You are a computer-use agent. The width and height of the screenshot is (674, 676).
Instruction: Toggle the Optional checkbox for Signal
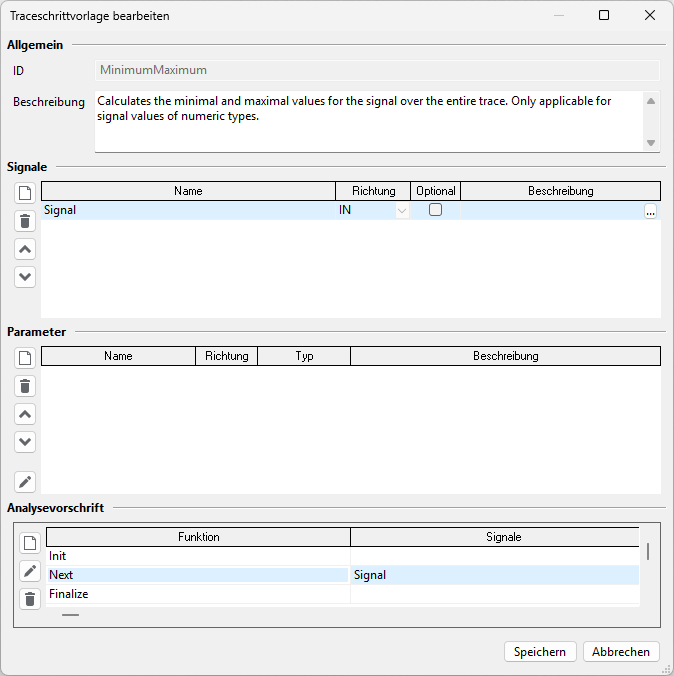[x=436, y=210]
